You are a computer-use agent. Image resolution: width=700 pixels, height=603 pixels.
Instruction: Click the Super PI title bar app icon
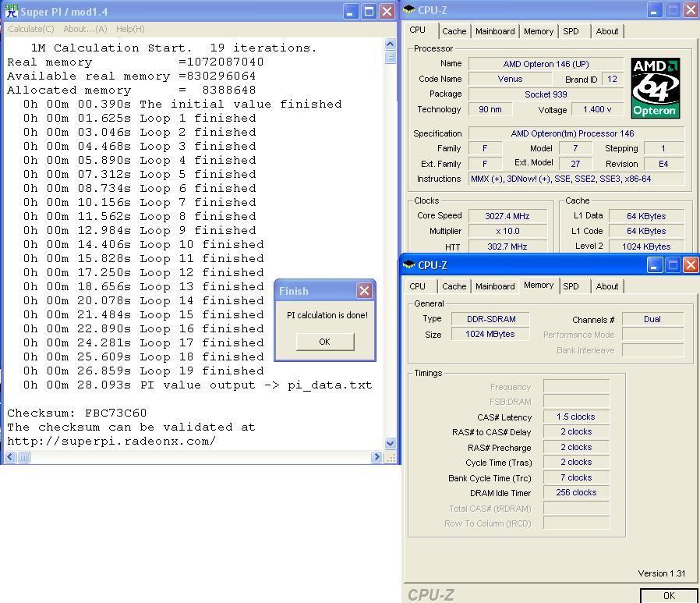tap(12, 11)
